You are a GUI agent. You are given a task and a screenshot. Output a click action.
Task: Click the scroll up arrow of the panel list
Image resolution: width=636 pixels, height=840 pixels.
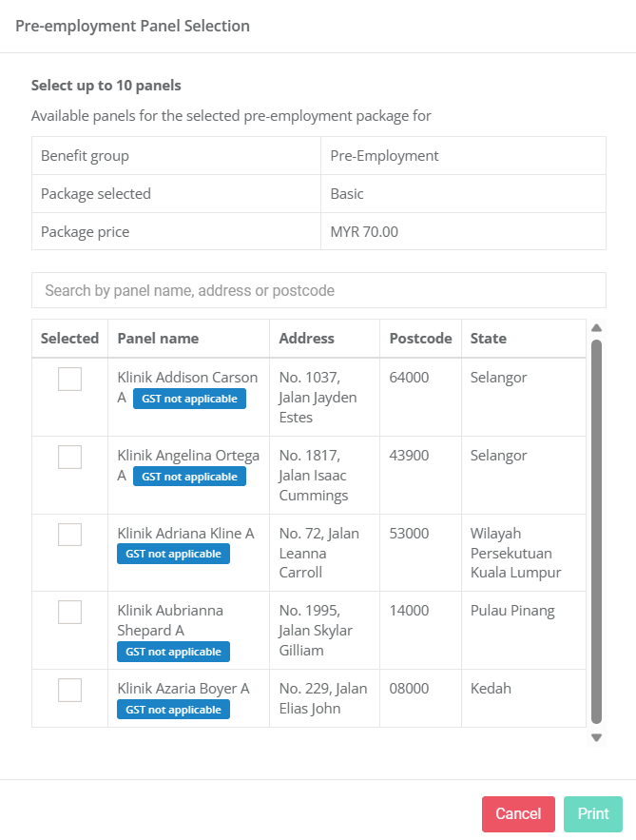pos(597,328)
